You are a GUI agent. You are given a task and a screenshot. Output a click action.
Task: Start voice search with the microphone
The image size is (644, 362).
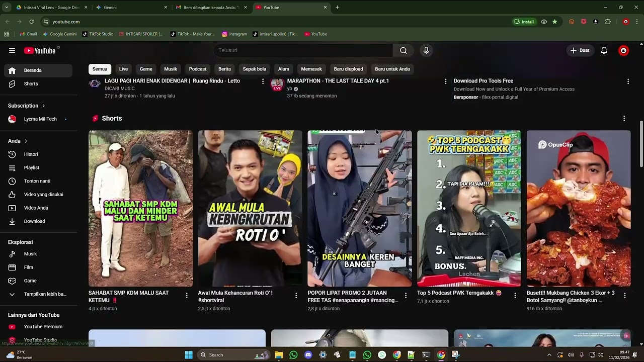click(x=426, y=50)
